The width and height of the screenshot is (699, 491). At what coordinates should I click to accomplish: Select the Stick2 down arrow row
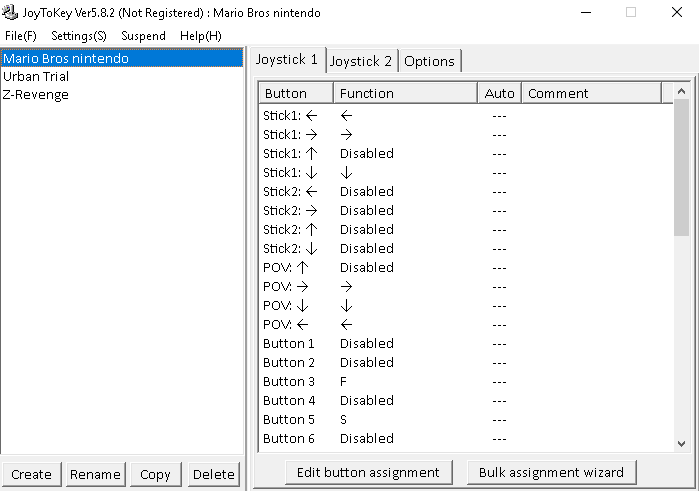tap(466, 248)
